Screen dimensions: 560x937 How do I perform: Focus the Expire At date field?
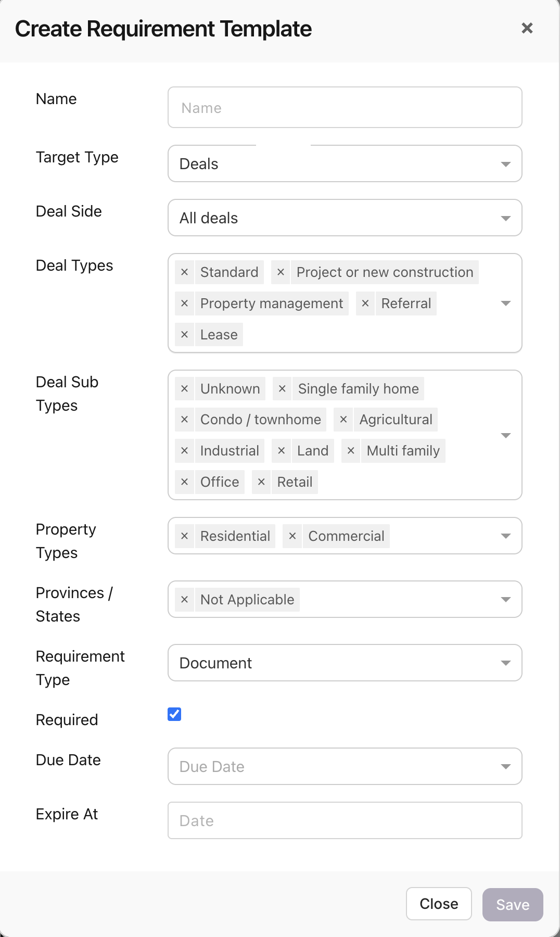coord(345,821)
